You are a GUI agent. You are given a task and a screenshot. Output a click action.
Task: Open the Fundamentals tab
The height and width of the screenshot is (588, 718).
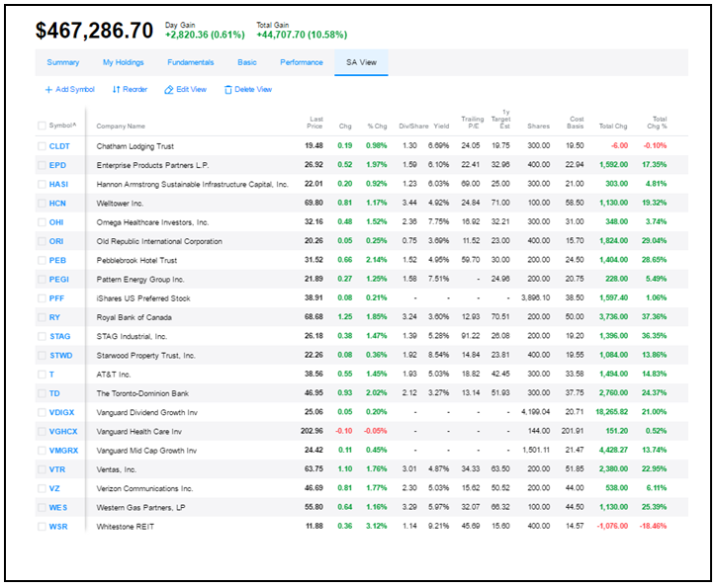click(191, 62)
